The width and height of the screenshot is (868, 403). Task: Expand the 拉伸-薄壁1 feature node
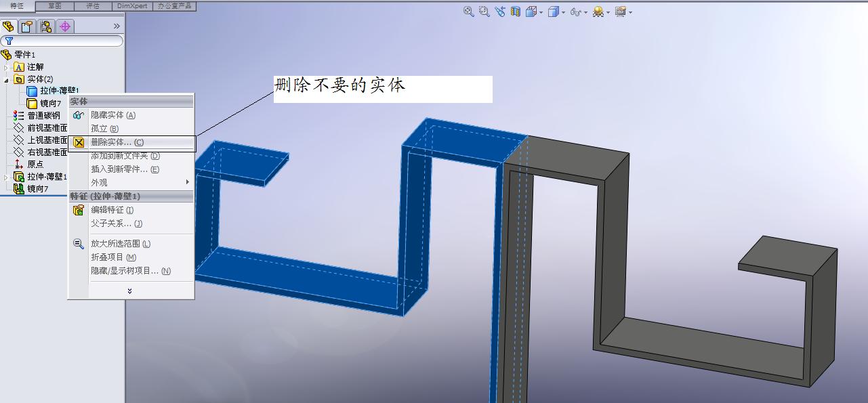[x=6, y=177]
